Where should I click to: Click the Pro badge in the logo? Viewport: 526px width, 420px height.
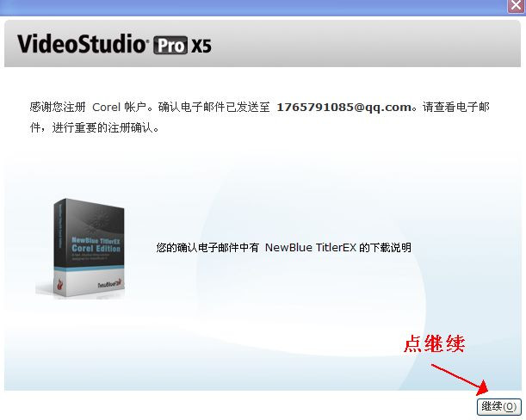tap(170, 46)
